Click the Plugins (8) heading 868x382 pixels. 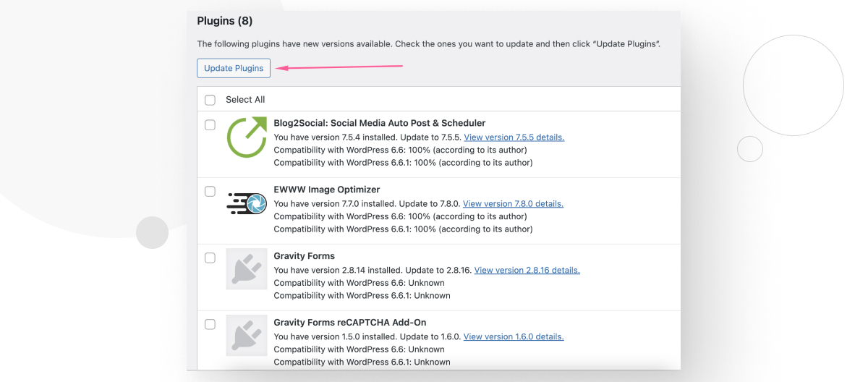[224, 21]
